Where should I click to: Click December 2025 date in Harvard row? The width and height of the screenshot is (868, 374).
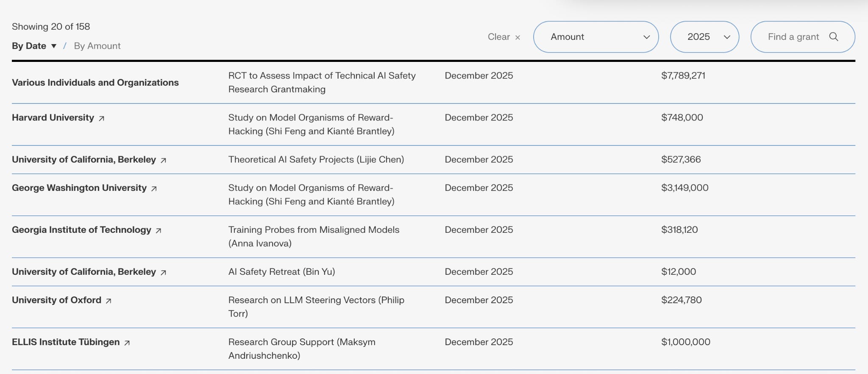pyautogui.click(x=479, y=117)
